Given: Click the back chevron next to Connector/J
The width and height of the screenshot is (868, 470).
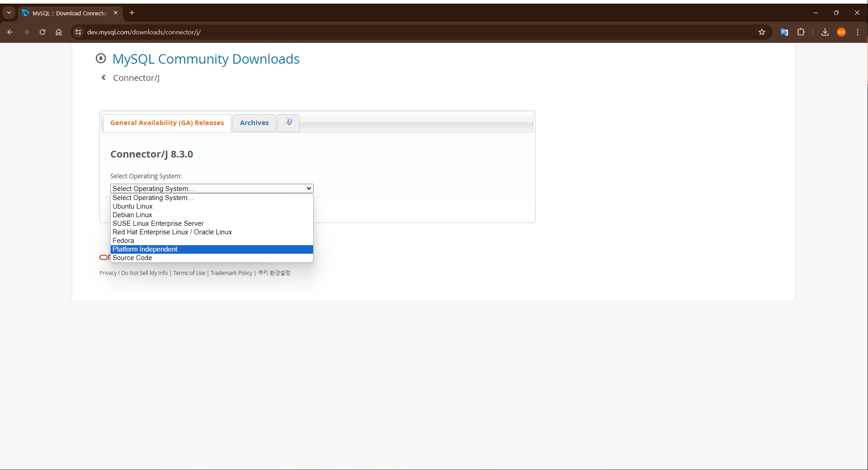Looking at the screenshot, I should (103, 78).
